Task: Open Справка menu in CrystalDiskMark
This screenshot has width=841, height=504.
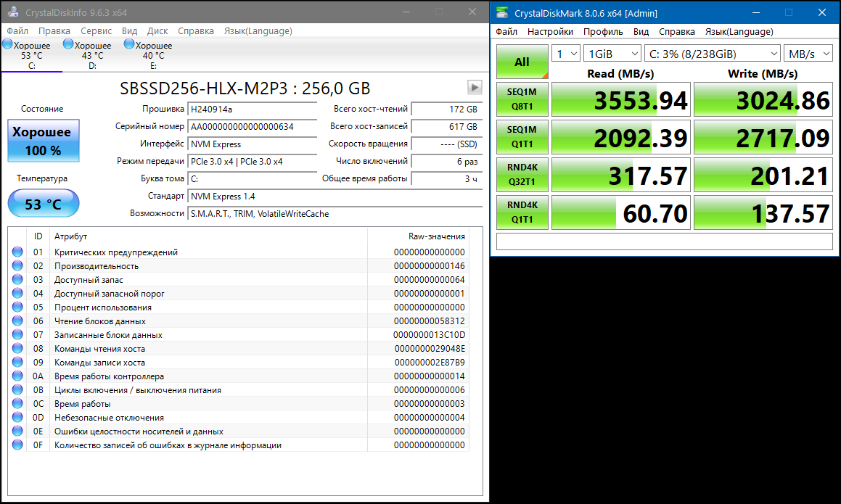Action: click(677, 32)
